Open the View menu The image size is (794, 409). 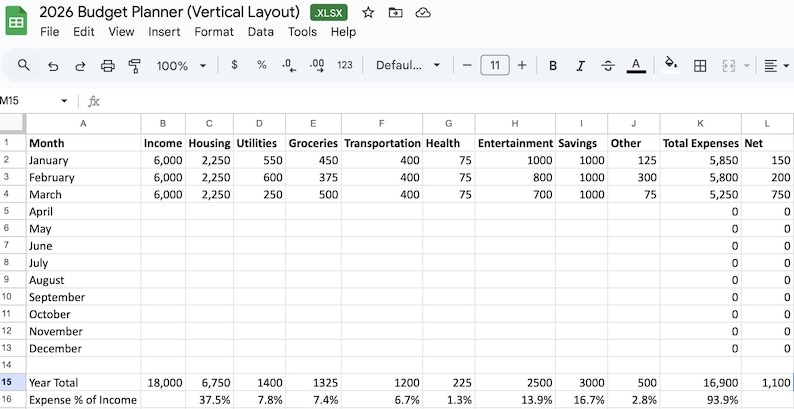click(x=121, y=32)
